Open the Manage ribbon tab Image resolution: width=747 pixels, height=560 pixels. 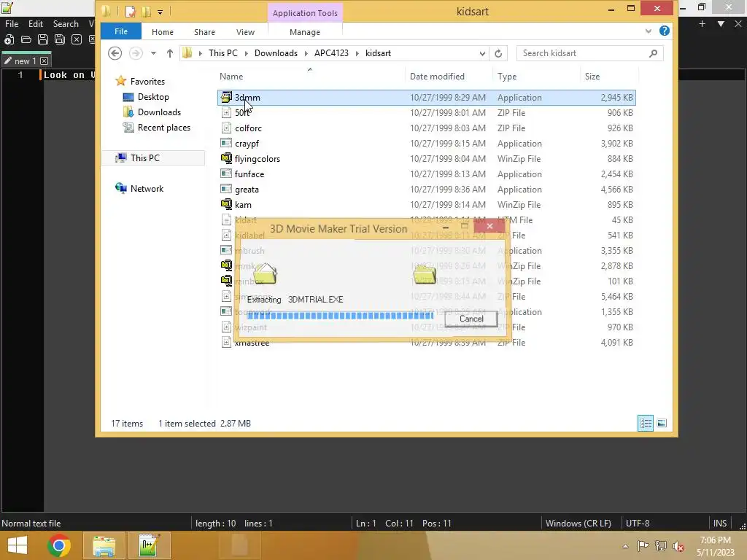click(305, 32)
